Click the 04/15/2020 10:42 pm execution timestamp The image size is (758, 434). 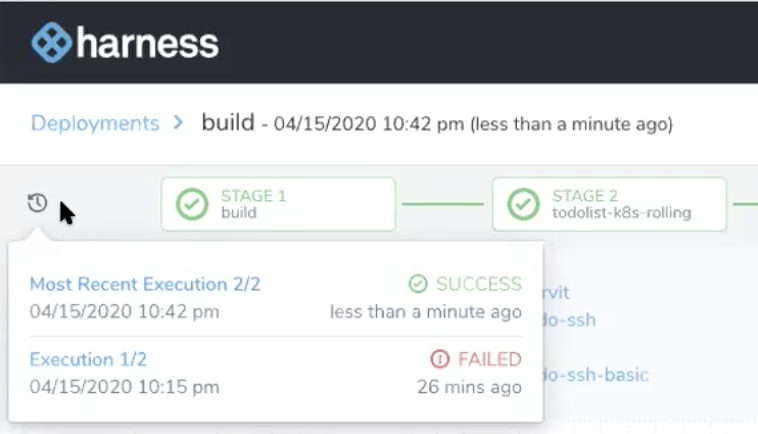[124, 312]
